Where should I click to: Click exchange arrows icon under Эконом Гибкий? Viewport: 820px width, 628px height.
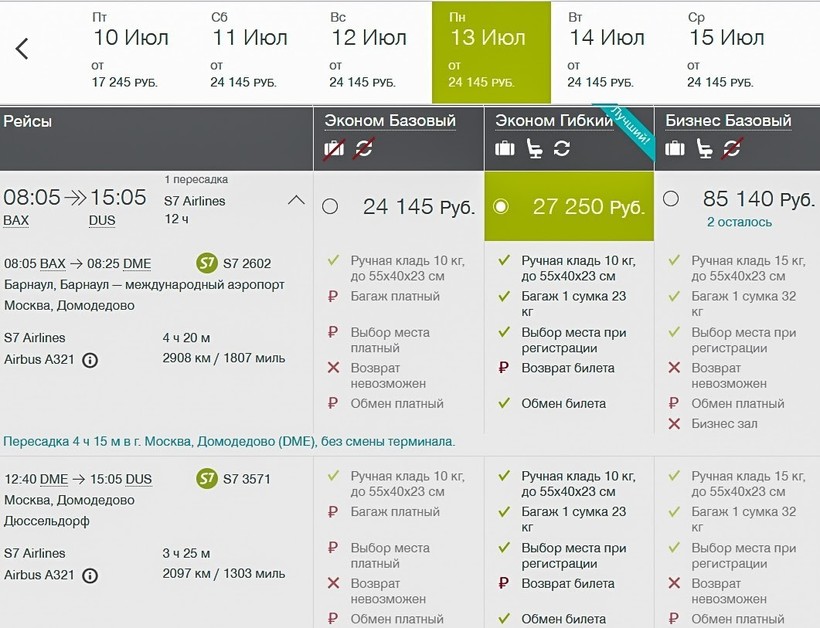562,149
